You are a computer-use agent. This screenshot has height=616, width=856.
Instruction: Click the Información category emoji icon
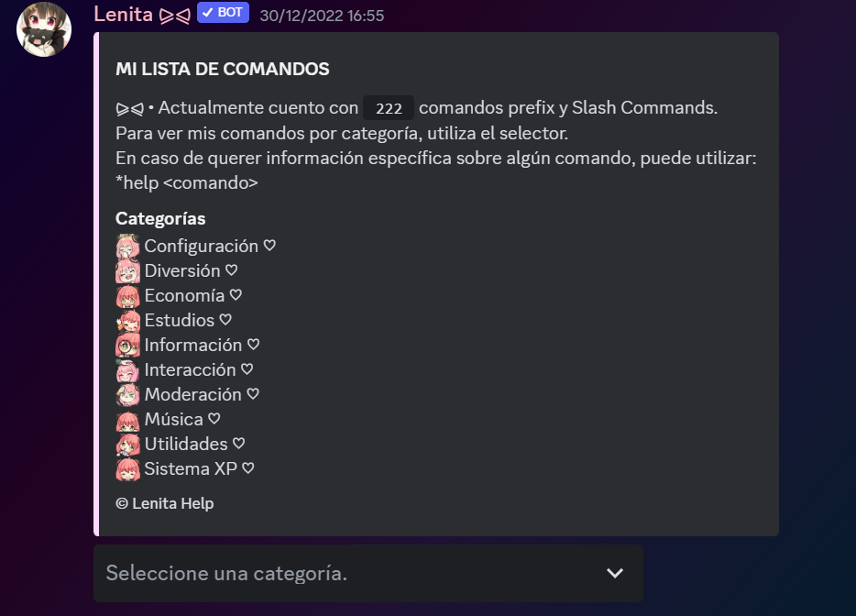coord(127,345)
